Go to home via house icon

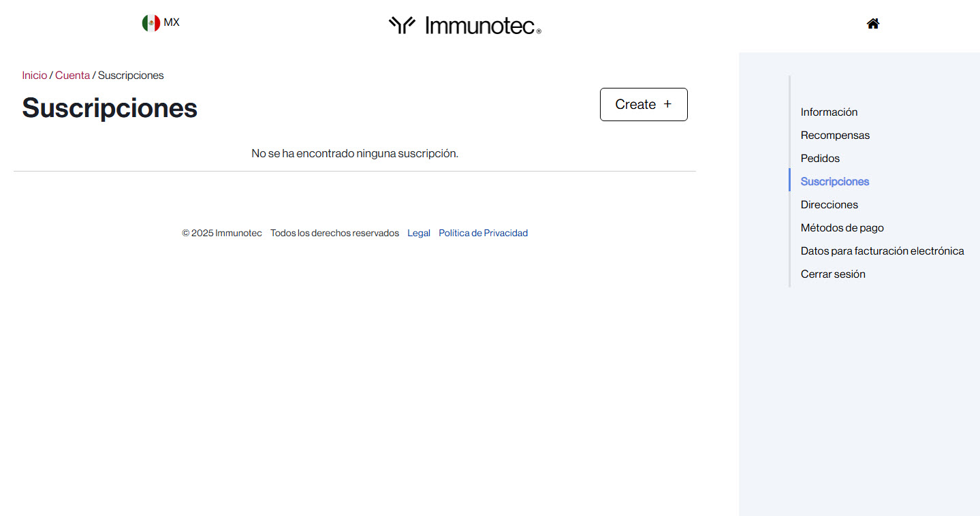(x=873, y=24)
